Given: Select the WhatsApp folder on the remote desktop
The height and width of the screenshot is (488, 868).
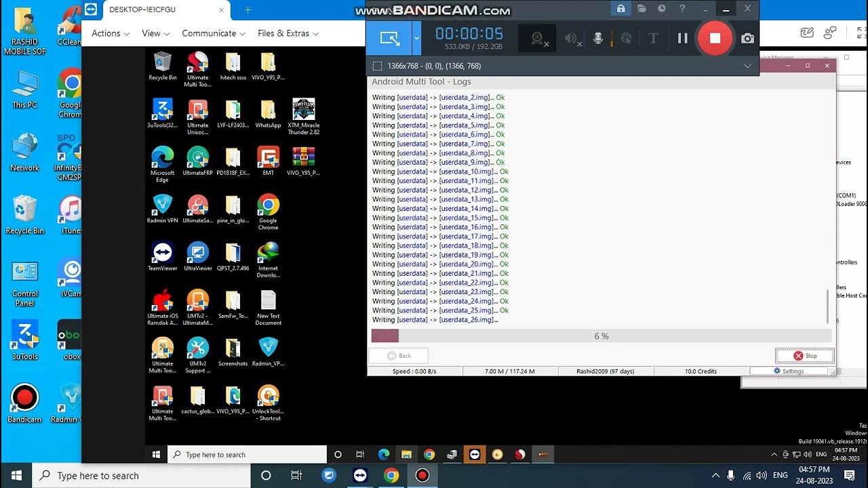Looking at the screenshot, I should point(269,114).
